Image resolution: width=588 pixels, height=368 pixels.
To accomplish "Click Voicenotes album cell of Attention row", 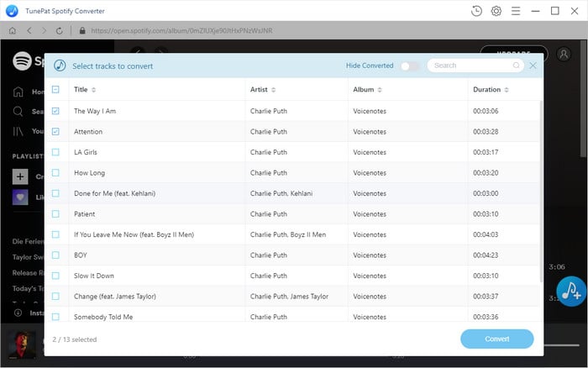I will coord(370,132).
